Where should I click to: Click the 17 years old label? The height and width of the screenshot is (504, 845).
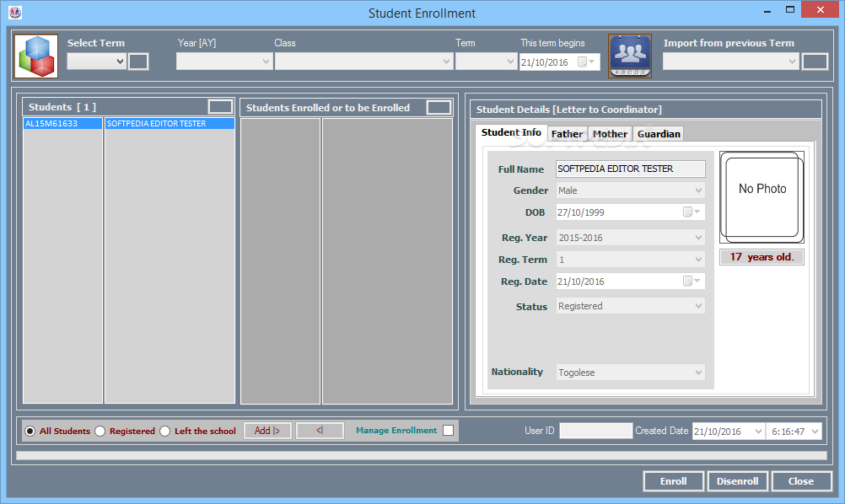tap(762, 257)
